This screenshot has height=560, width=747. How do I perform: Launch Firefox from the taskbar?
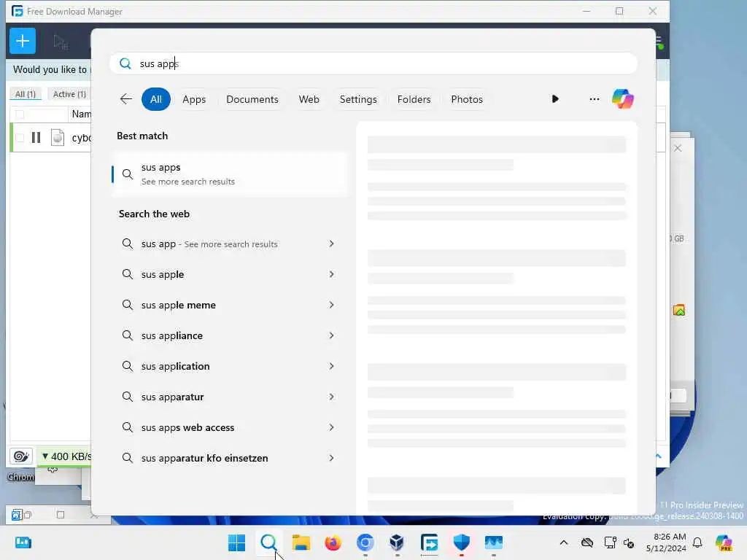click(x=333, y=542)
